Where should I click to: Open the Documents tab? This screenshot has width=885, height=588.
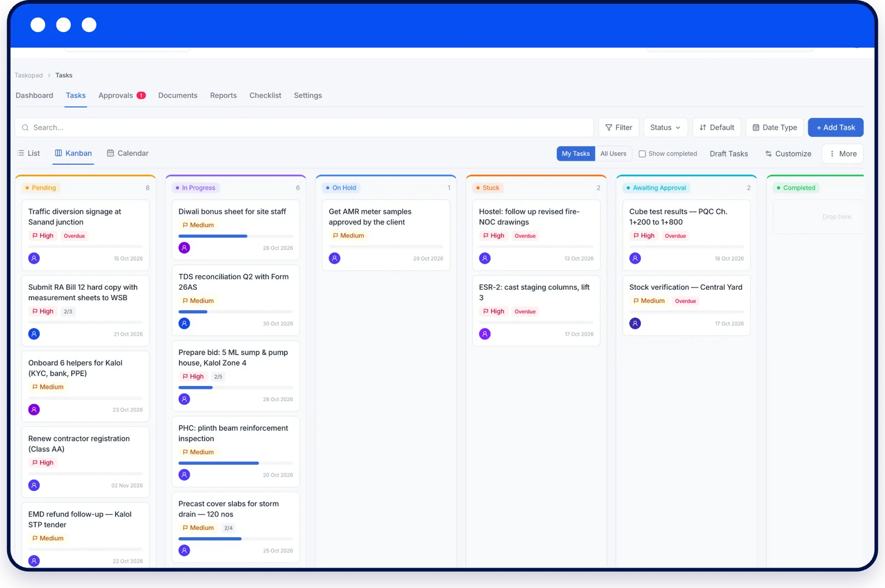click(178, 96)
